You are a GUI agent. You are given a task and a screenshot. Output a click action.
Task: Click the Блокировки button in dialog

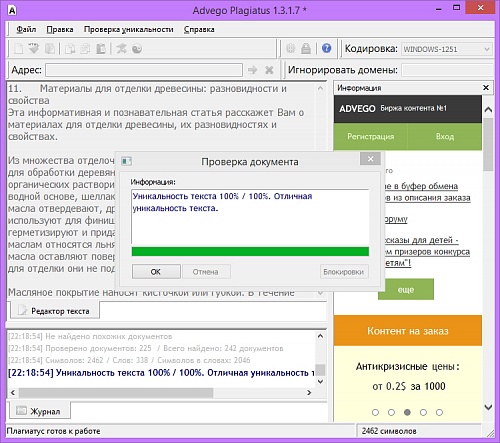(x=344, y=272)
